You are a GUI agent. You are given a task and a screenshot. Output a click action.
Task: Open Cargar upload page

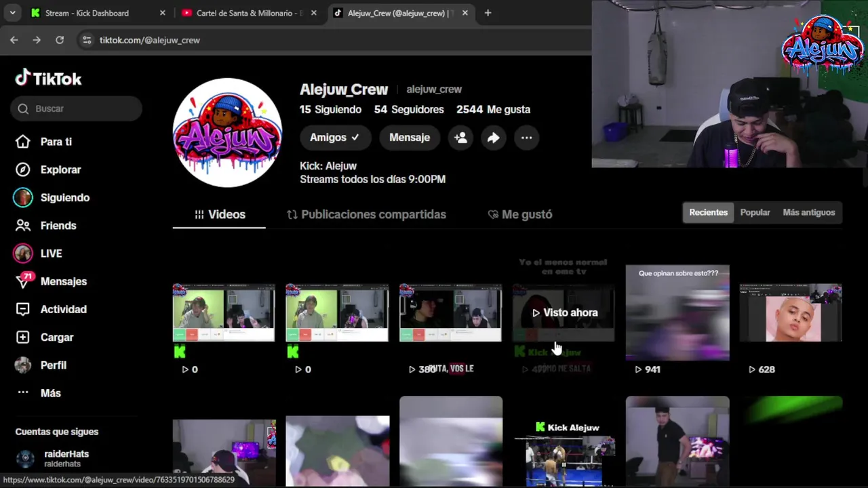46,337
